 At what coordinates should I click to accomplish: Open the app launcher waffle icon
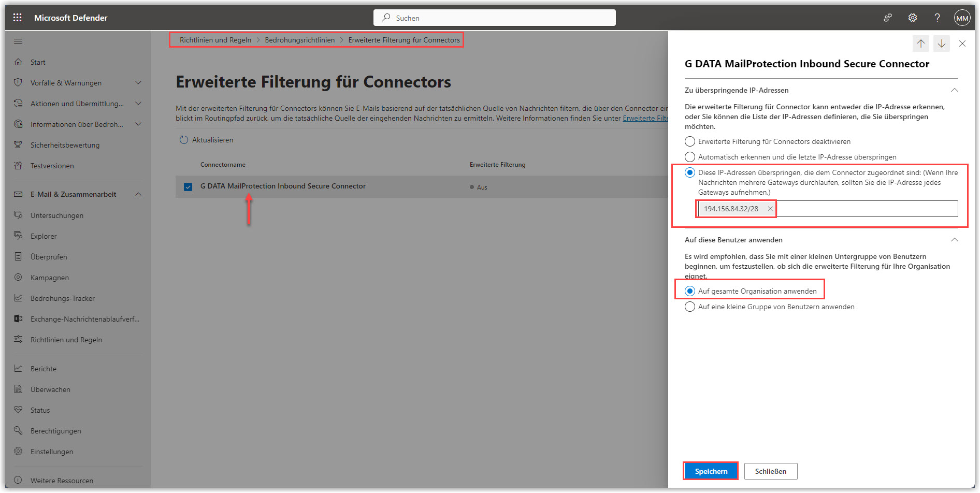pyautogui.click(x=18, y=18)
